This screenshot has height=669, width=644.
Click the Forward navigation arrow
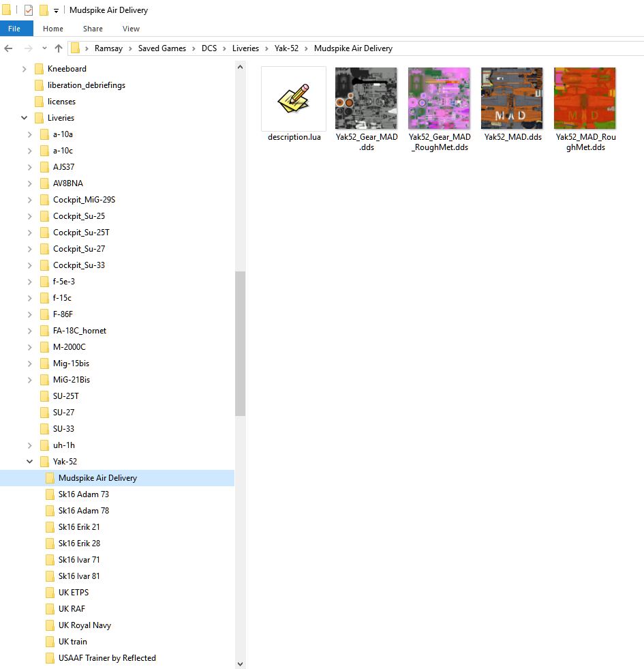(x=28, y=48)
